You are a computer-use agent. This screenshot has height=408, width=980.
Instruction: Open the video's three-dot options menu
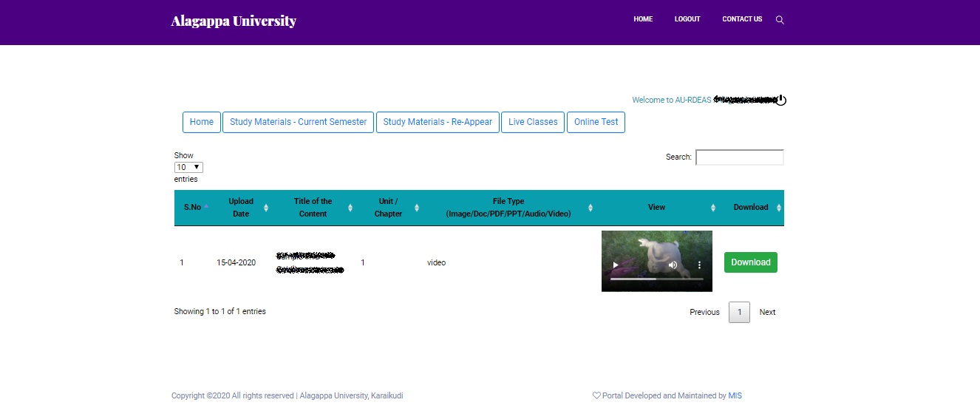[x=699, y=265]
